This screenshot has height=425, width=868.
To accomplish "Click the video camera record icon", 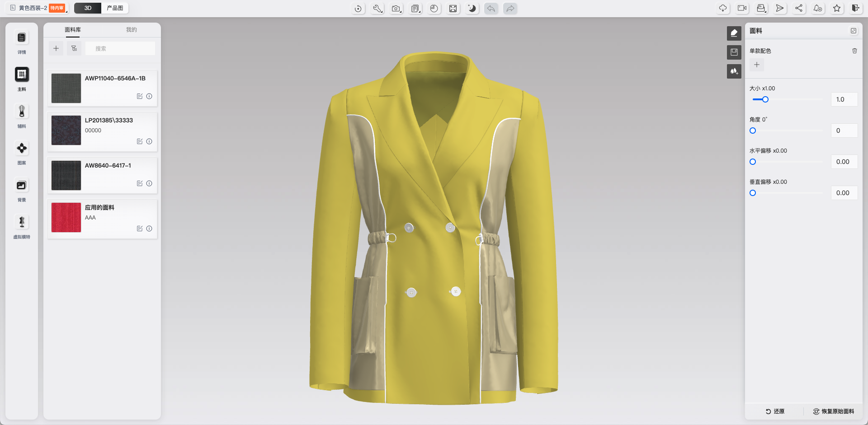I will (742, 8).
